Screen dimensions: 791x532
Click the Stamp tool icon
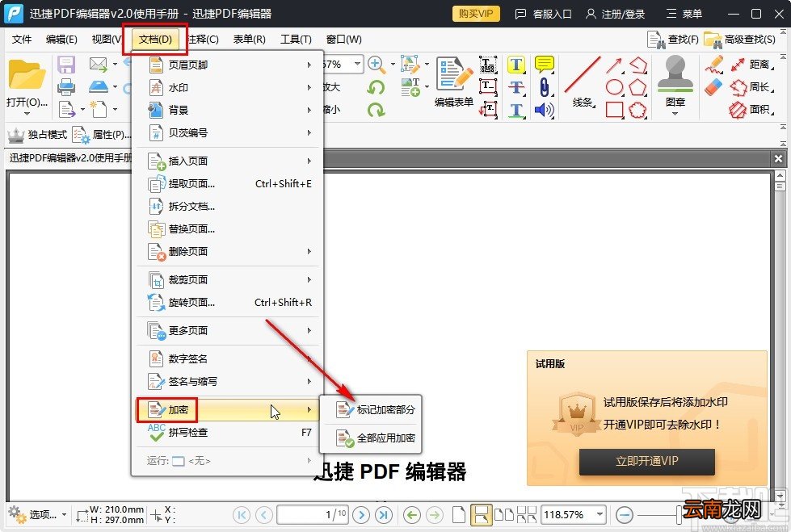pos(675,74)
